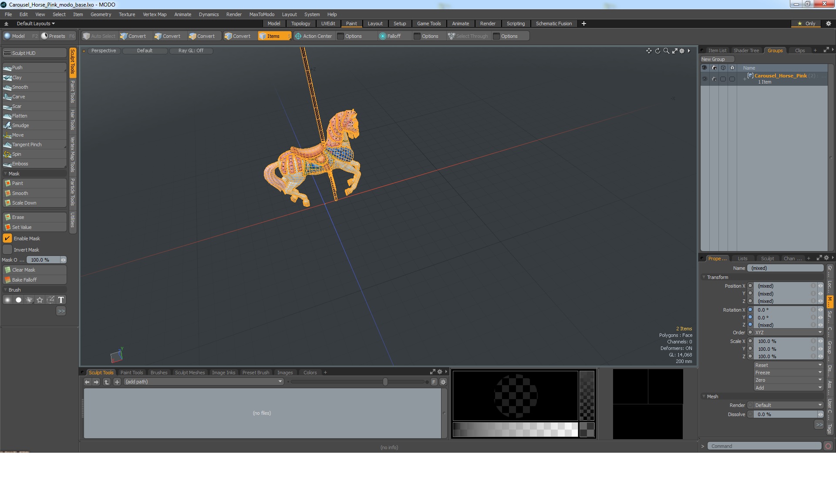Click the Clear Mask button
The image size is (836, 504).
click(34, 270)
